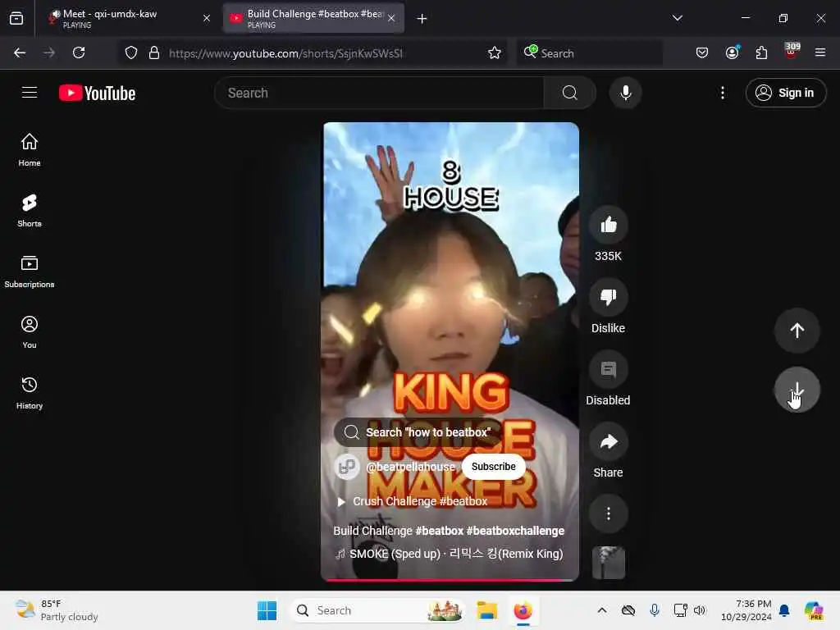Click the YouTube logo

coord(97,94)
